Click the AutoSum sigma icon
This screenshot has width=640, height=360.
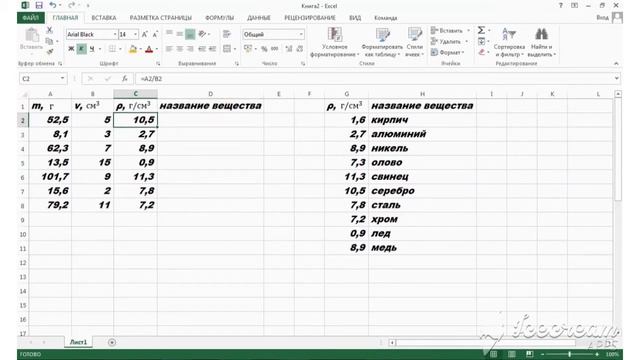(482, 30)
